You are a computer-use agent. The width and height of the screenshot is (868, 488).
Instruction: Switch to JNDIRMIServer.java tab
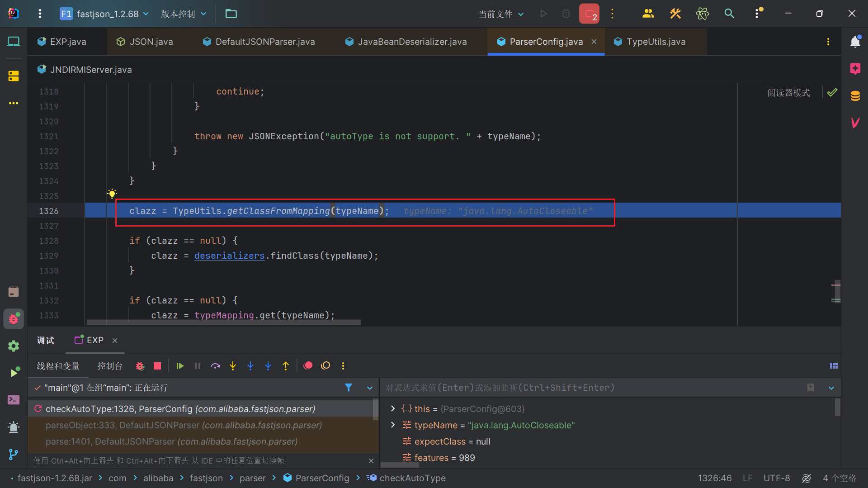(x=85, y=70)
